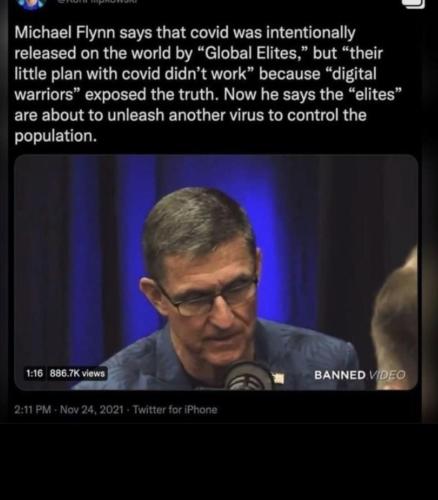Open the tweet author's profile avatar
Viewport: 438px width, 500px height.
pos(32,3)
